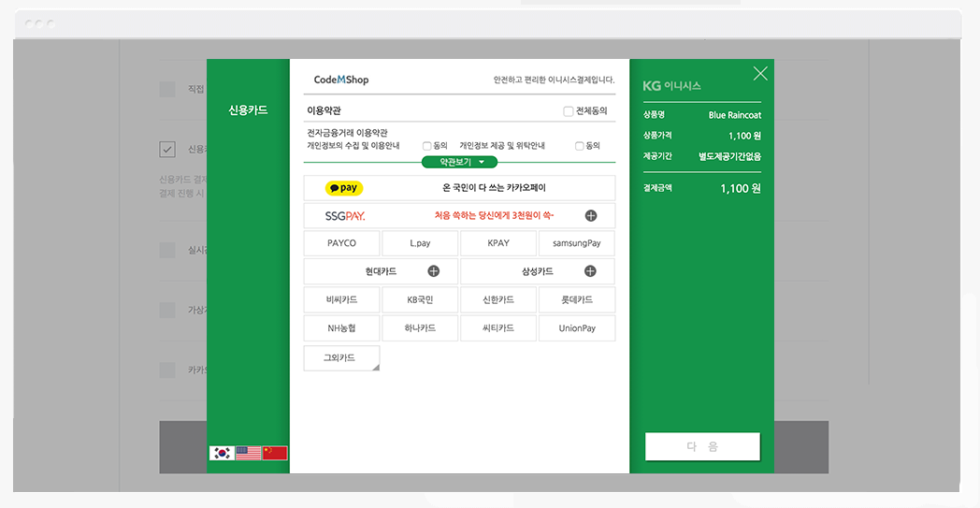Agree to 개인정보 제공 및 위탁안내

click(580, 146)
